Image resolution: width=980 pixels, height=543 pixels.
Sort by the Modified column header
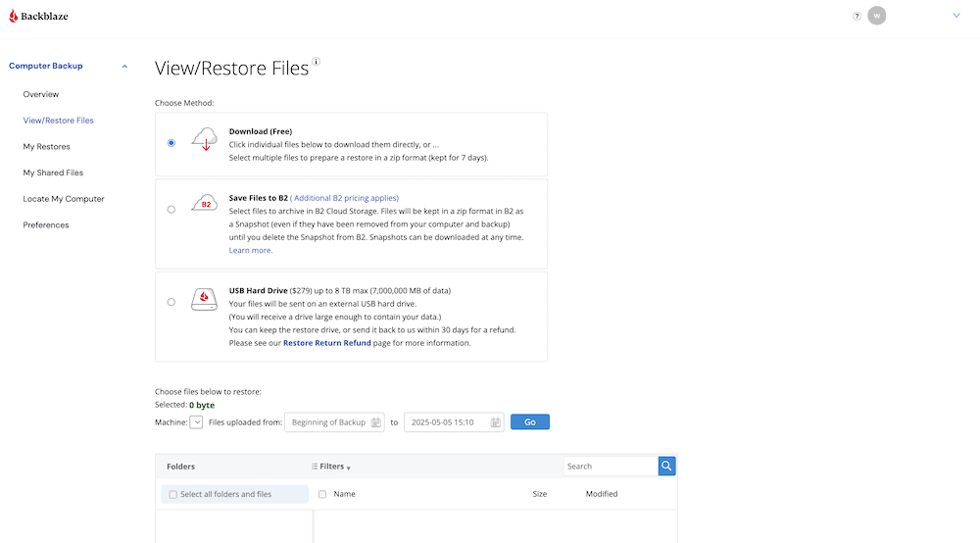click(602, 494)
